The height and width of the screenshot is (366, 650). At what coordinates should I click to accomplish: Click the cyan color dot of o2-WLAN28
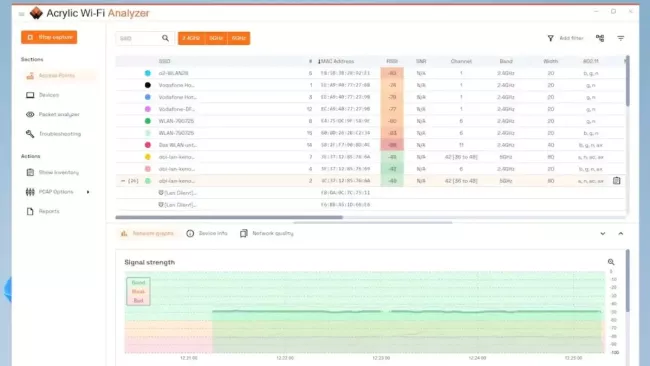pos(148,73)
